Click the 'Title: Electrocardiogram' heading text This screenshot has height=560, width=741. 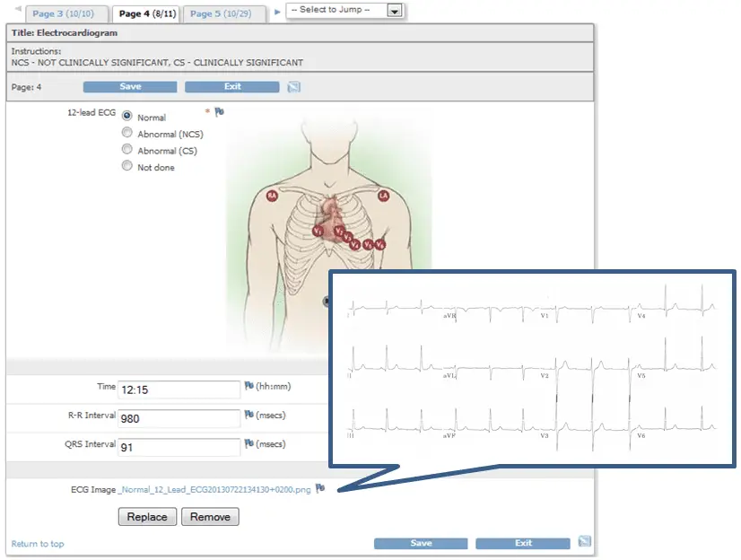pos(65,33)
